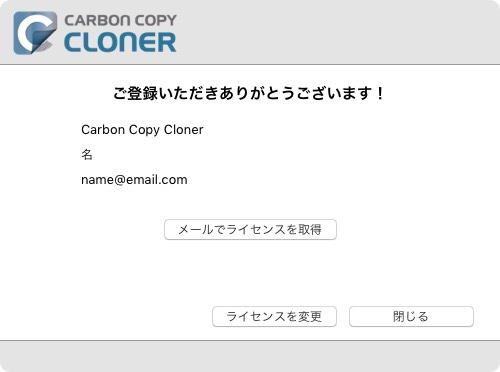
Task: Get the license via メールでライセンスを取得 button
Action: tap(250, 229)
